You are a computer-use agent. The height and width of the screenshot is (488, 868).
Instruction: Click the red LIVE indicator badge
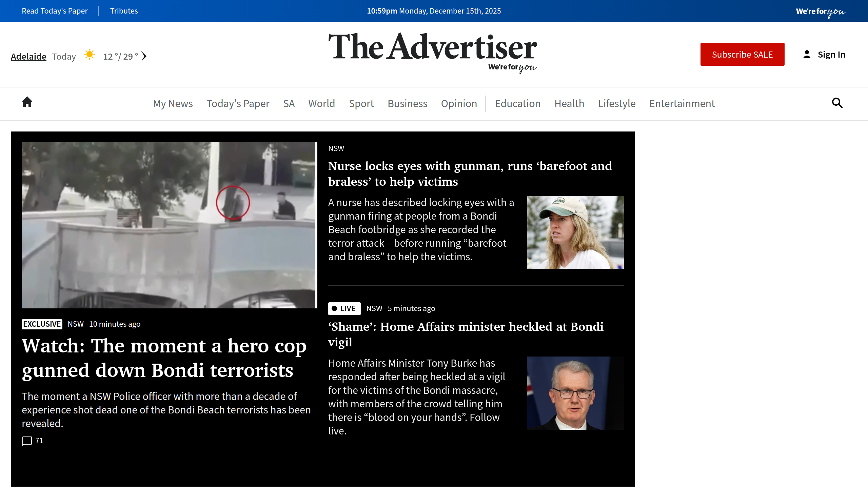click(x=343, y=308)
